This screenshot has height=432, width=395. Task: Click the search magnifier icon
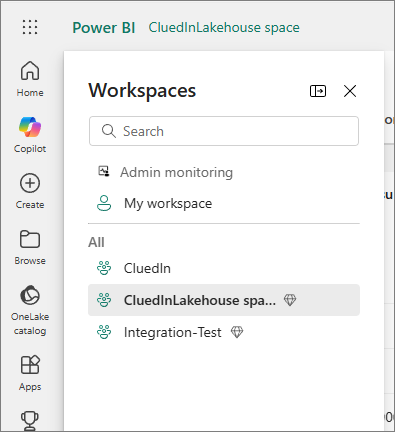pyautogui.click(x=109, y=131)
